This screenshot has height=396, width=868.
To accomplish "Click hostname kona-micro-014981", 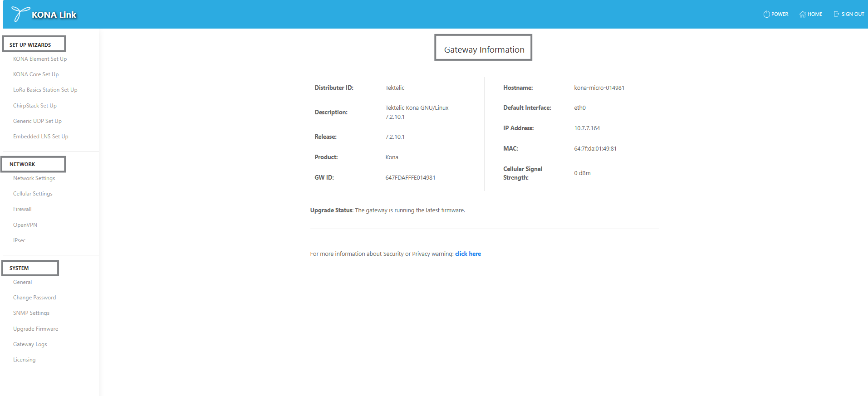I will tap(599, 88).
